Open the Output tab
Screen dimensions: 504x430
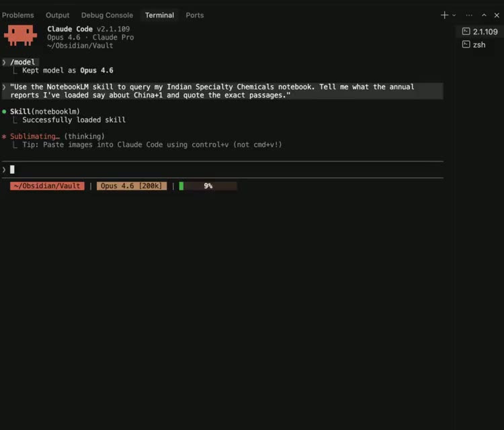point(57,15)
